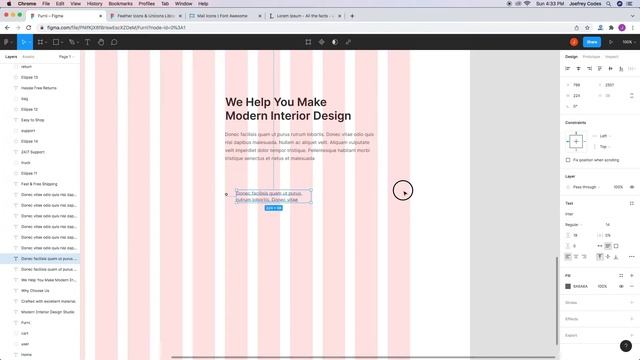Click the Fill styles icon
The width and height of the screenshot is (640, 360).
click(621, 276)
